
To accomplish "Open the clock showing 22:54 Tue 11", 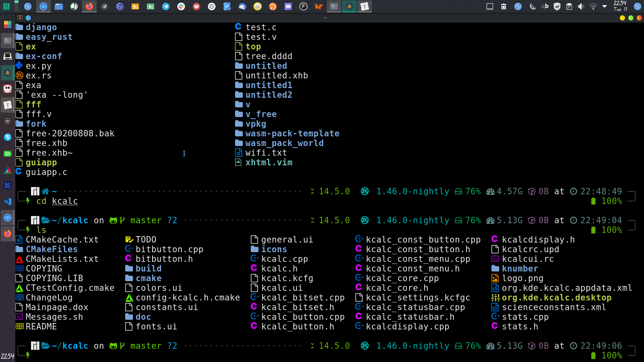I will [620, 6].
